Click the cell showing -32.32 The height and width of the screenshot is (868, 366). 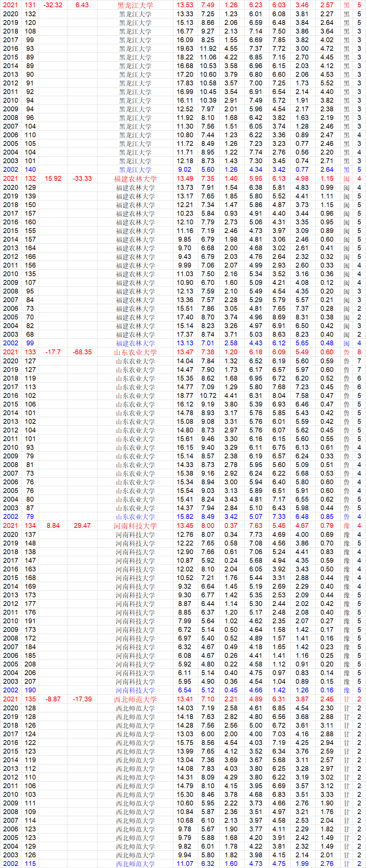pyautogui.click(x=53, y=5)
